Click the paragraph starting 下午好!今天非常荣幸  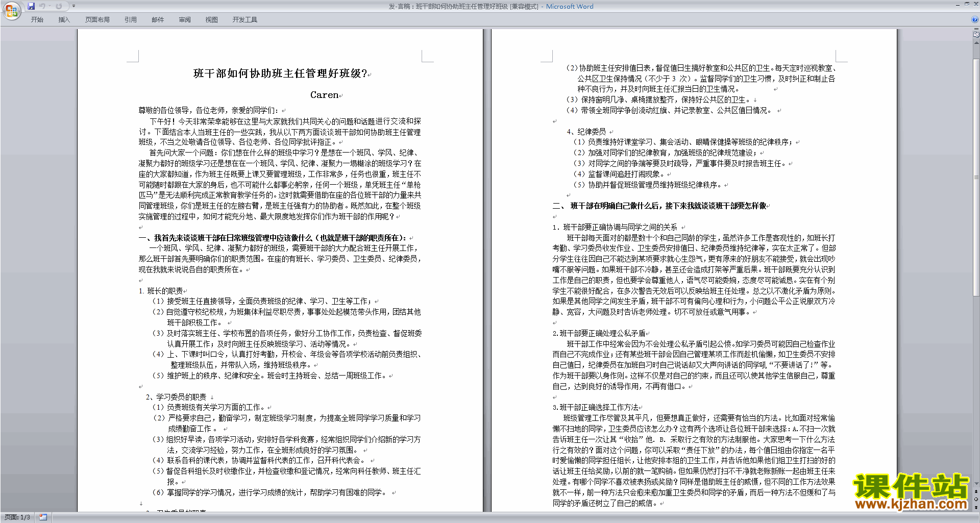(280, 132)
